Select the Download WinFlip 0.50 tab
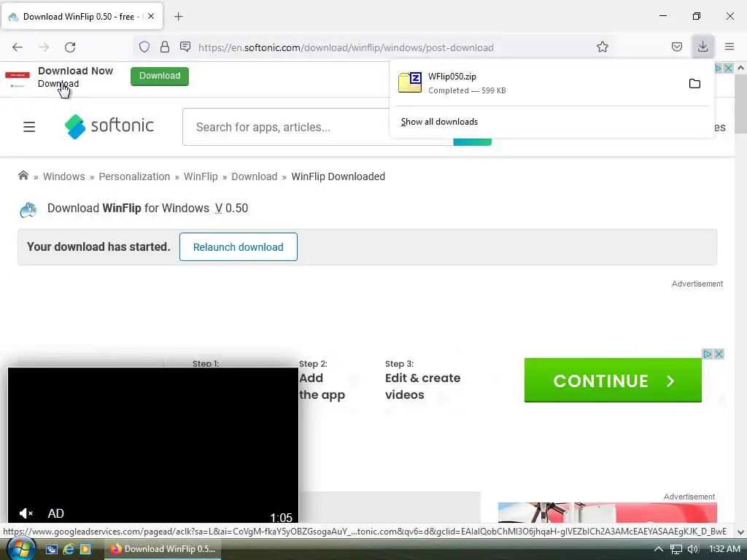The image size is (747, 560). point(82,17)
